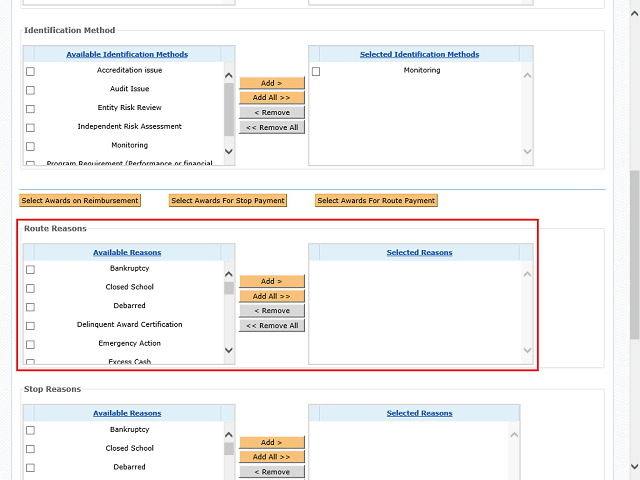This screenshot has width=640, height=480.
Task: Click up arrow of Route Available Reasons scrollbar
Action: click(x=229, y=274)
